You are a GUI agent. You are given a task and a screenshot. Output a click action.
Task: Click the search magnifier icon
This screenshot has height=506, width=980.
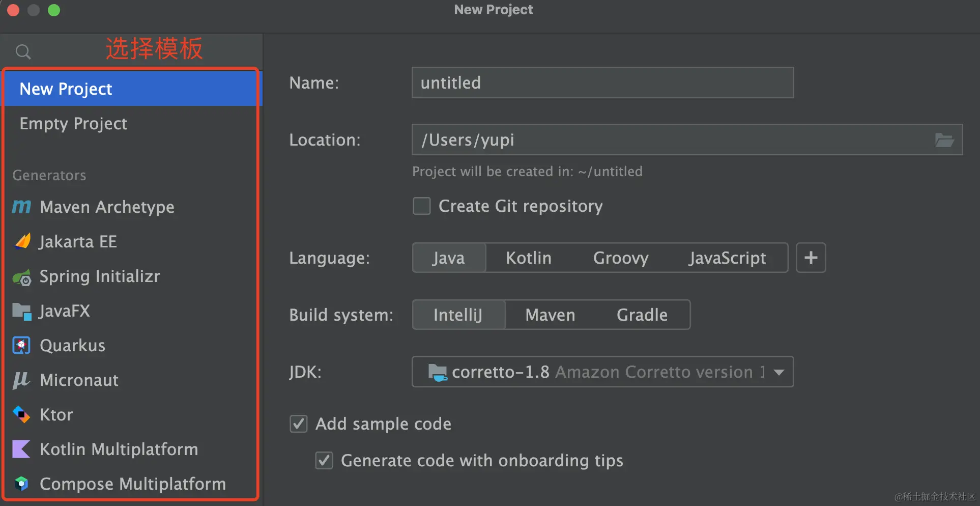point(23,51)
